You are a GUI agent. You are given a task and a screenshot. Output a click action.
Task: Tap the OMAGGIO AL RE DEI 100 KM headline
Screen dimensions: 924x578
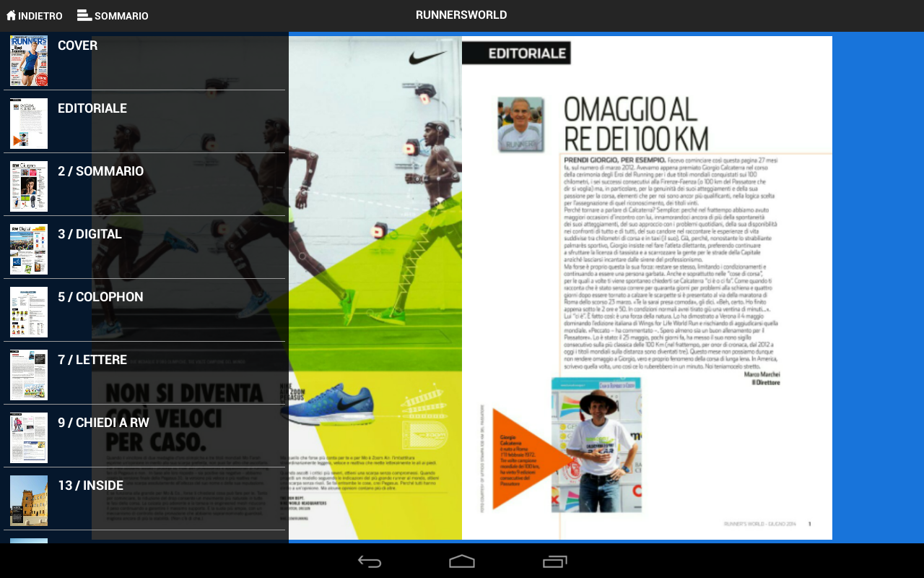pyautogui.click(x=636, y=123)
